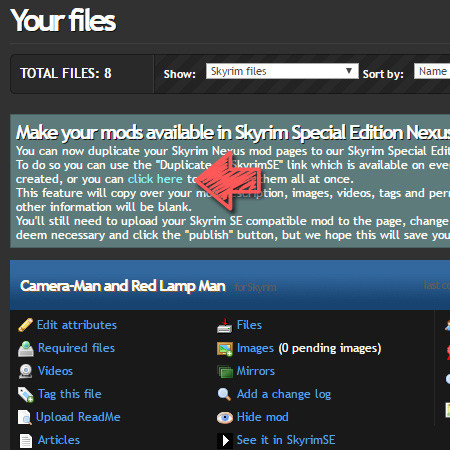
Task: Open the Images link
Action: tap(255, 348)
